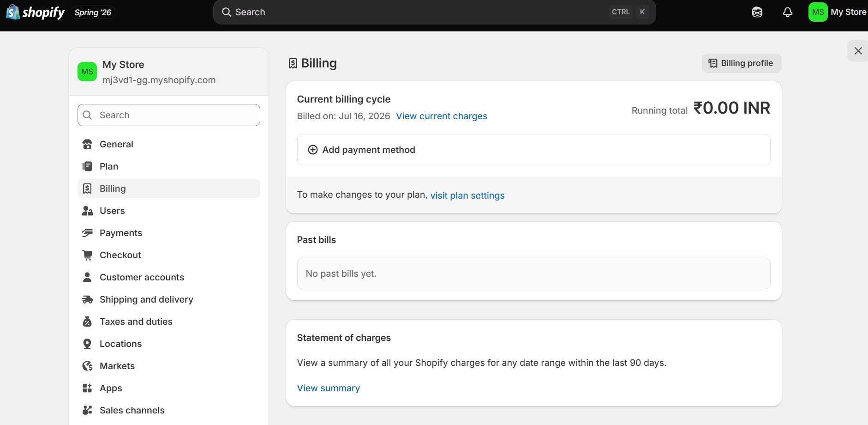Click the Customer accounts person icon
Screen dimensions: 868x425
pos(87,277)
